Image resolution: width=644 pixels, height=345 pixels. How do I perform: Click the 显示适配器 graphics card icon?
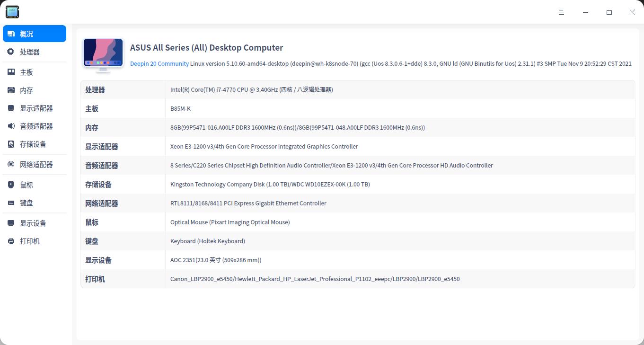pos(11,108)
